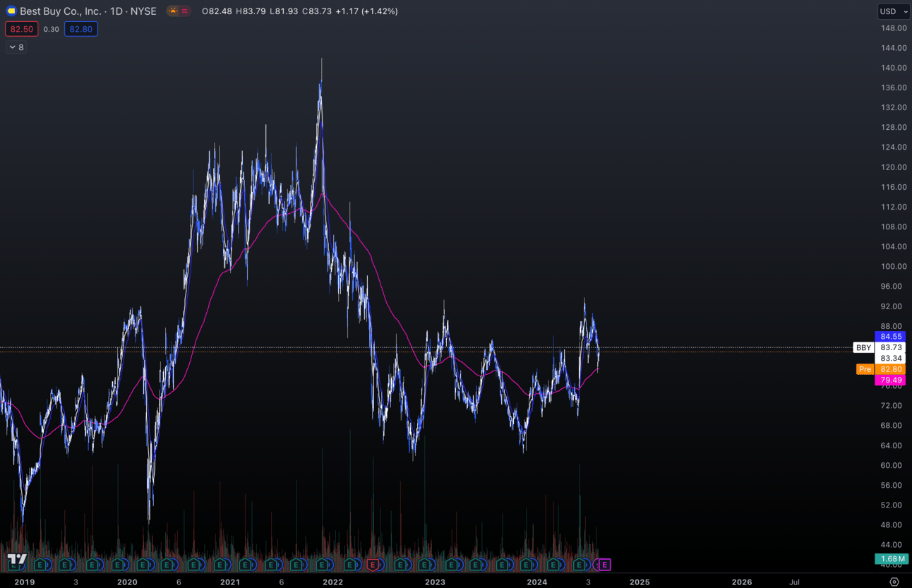Screen dimensions: 912x588
Task: Click the Best Buy logo icon
Action: point(11,11)
